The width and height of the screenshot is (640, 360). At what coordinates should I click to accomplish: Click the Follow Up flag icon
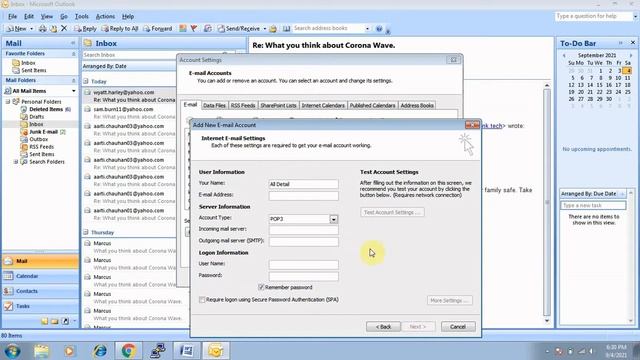(194, 29)
